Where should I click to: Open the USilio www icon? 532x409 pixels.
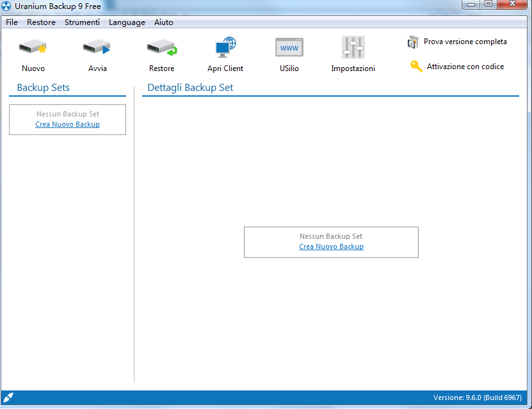tap(289, 47)
